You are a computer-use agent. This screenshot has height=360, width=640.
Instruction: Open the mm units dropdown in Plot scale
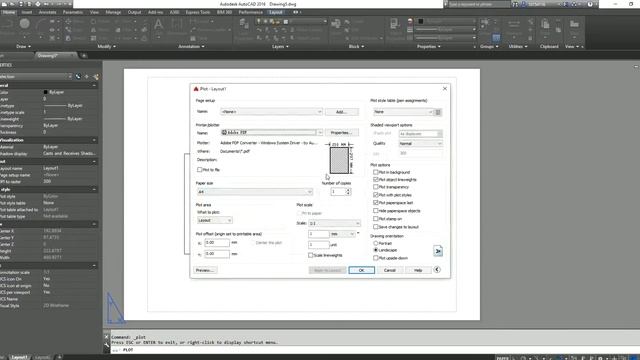click(x=342, y=234)
